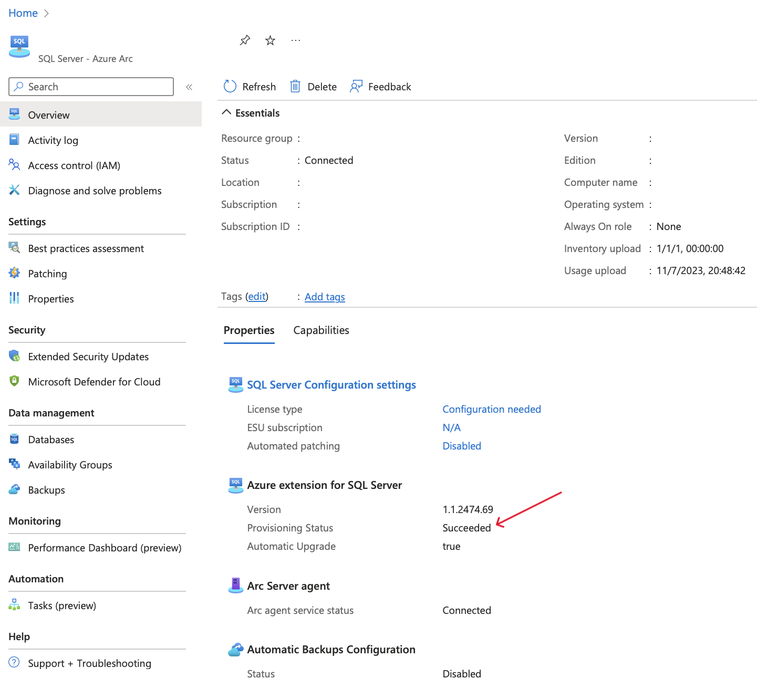The width and height of the screenshot is (757, 700).
Task: Click the Home breadcrumb link
Action: [23, 13]
